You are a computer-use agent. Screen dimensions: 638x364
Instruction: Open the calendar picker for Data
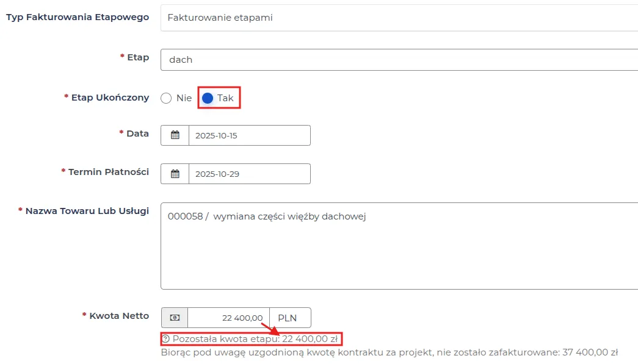coord(175,135)
